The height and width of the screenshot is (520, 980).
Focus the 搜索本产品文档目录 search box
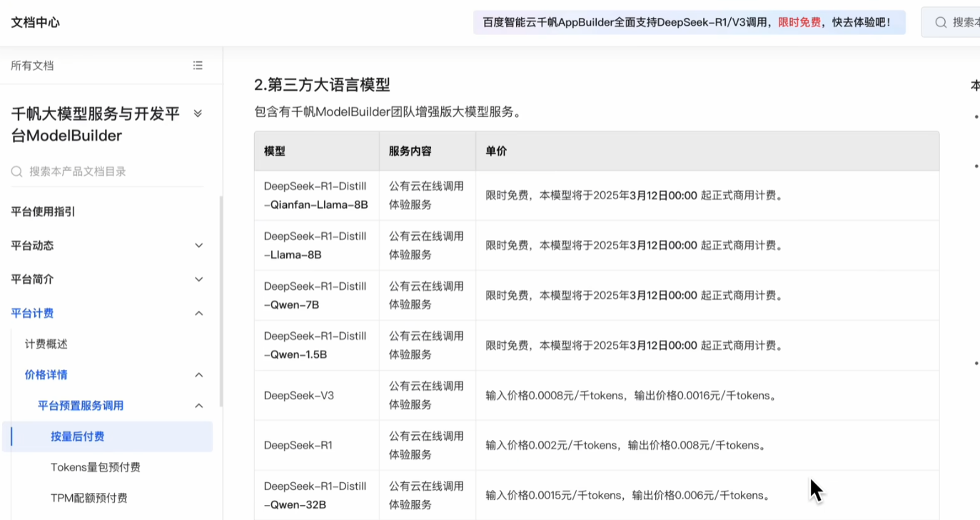107,171
